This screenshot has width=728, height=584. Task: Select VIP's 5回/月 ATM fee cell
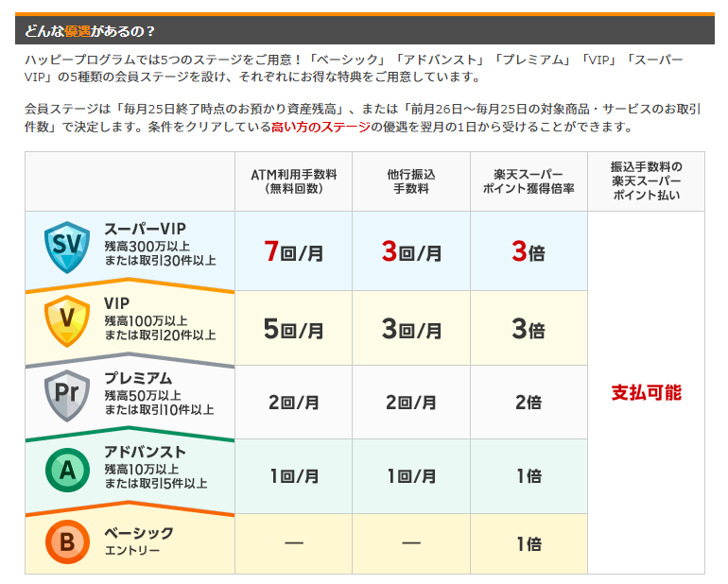(x=293, y=329)
